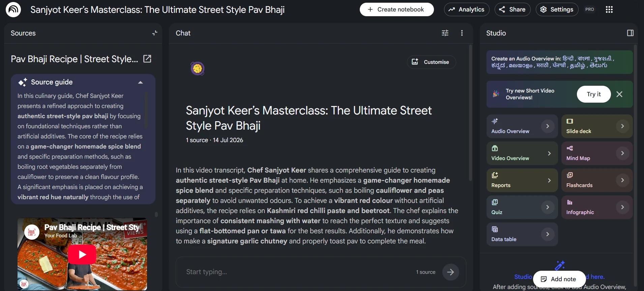Open Data table customization chevron

(548, 234)
